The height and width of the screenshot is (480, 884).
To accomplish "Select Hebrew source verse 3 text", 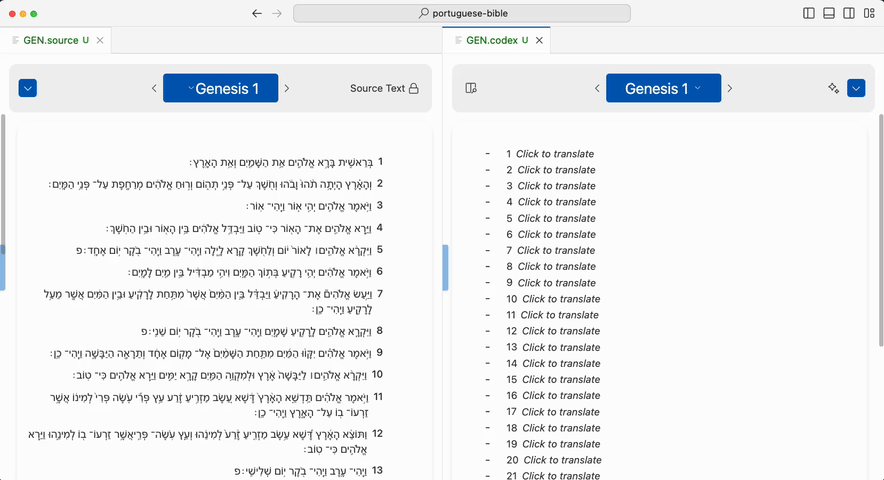I will tap(310, 206).
